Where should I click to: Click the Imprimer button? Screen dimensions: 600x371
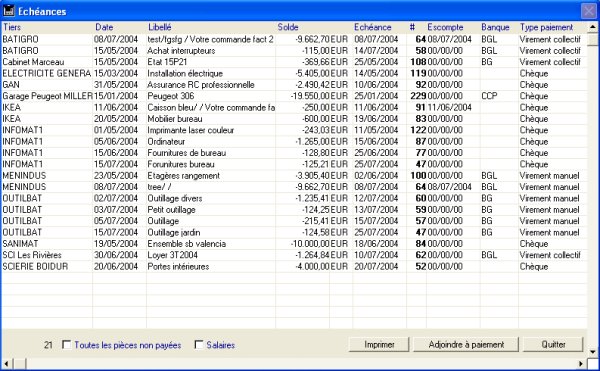click(x=379, y=345)
